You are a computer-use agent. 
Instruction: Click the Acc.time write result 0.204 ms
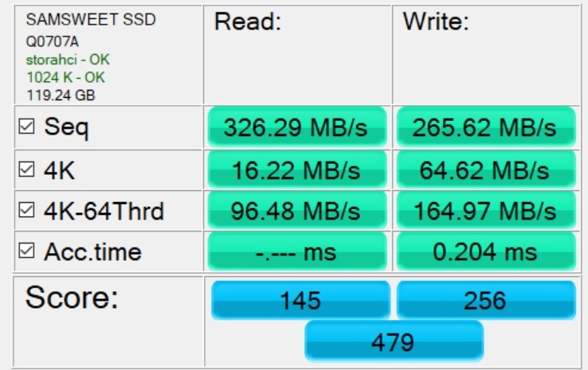tap(486, 253)
